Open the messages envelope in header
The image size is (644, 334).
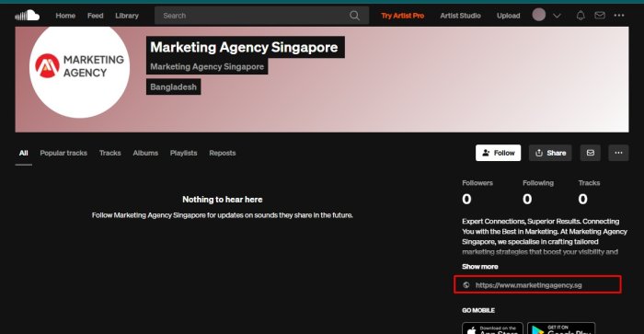(x=600, y=16)
